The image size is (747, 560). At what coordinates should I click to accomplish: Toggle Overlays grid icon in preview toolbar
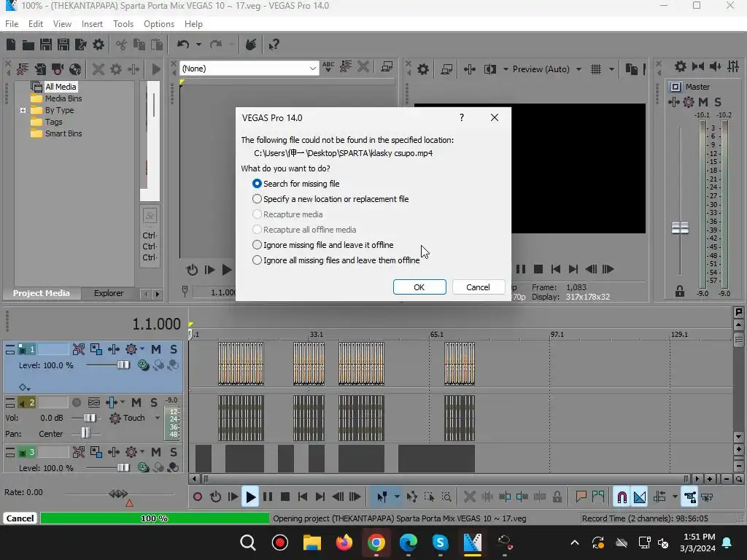point(596,69)
